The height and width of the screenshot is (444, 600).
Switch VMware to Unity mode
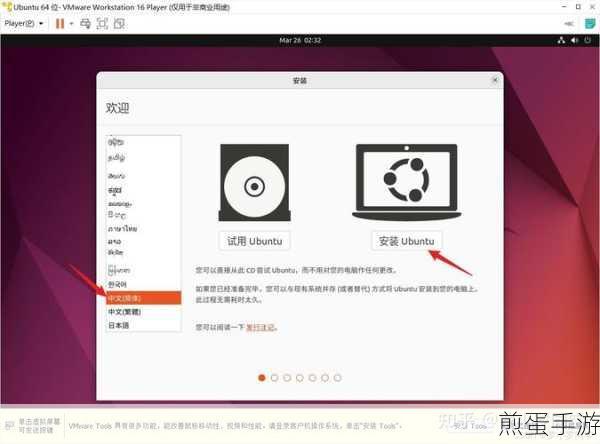pyautogui.click(x=119, y=24)
